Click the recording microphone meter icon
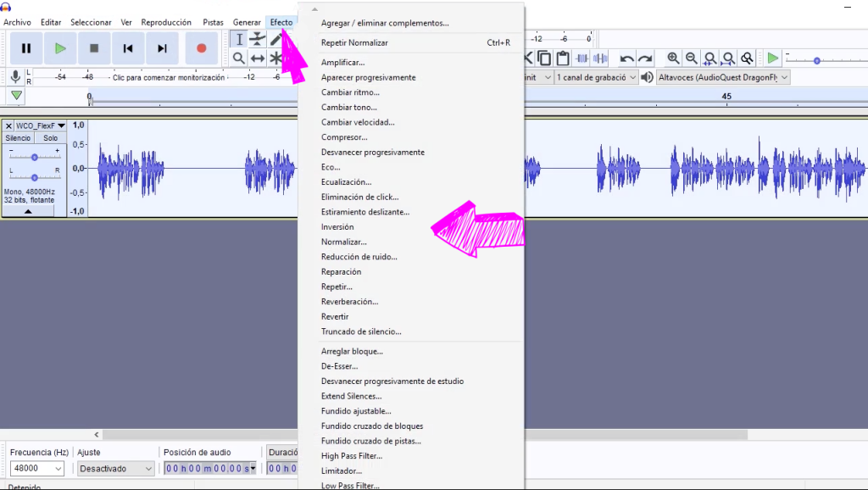Viewport: 868px width, 490px height. (15, 77)
